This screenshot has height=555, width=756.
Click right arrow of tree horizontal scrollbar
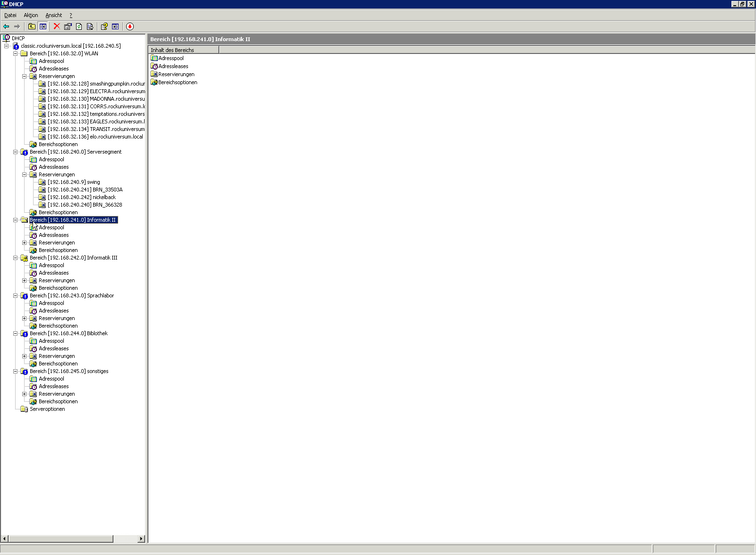pos(141,539)
